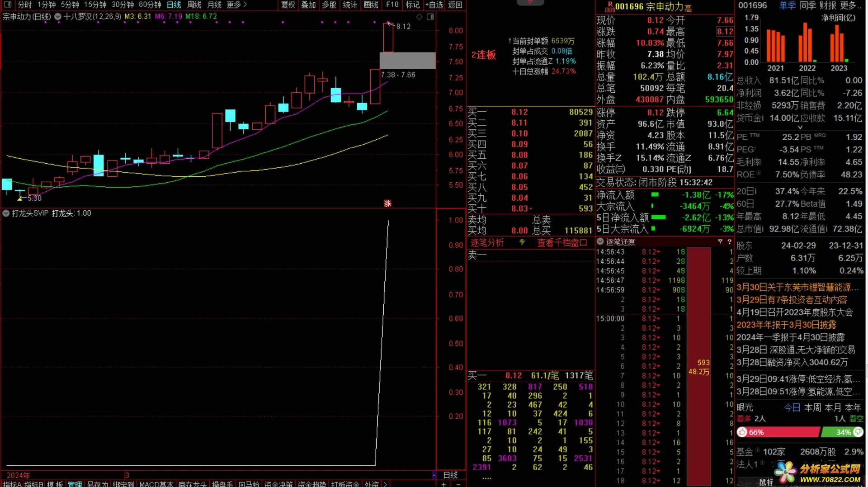
Task: Click the 标记 mark button
Action: pos(413,5)
